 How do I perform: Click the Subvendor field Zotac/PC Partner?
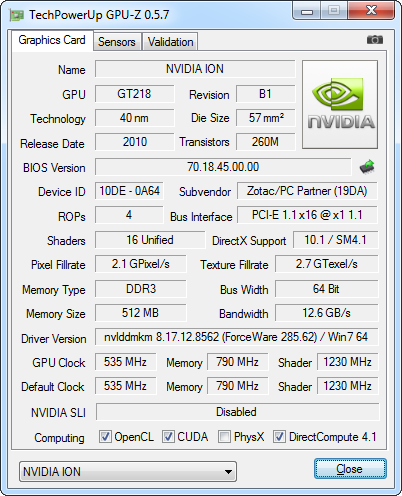[307, 191]
